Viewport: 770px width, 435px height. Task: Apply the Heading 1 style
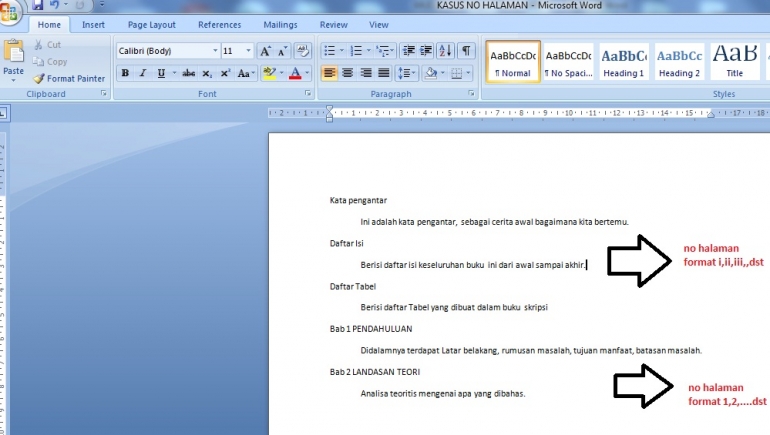click(x=624, y=61)
